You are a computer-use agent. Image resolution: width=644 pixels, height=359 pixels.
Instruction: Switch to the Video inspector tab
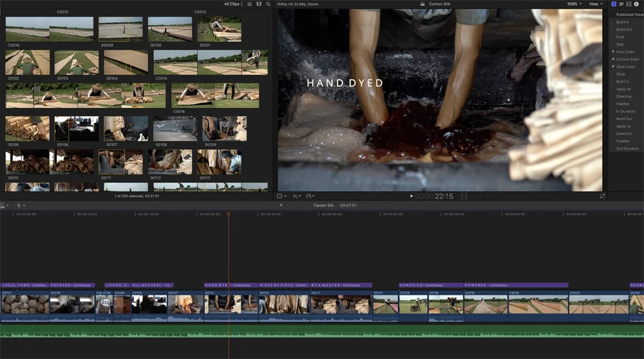pos(629,4)
